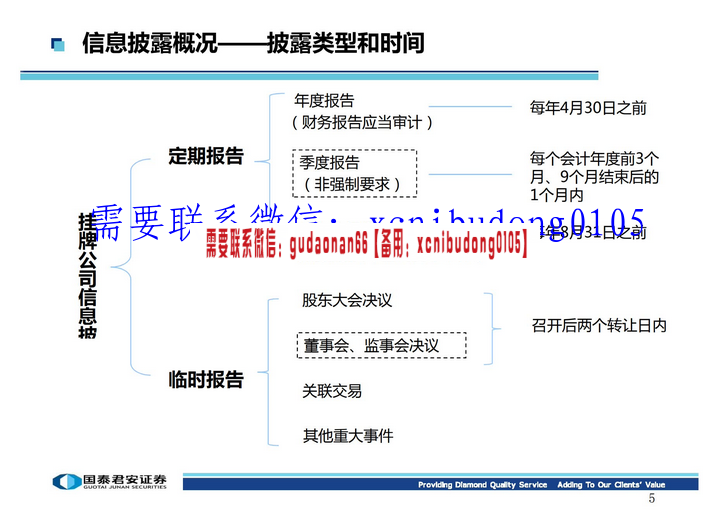Click the 其他重大事件 item
This screenshot has height=516, width=728.
tap(348, 436)
